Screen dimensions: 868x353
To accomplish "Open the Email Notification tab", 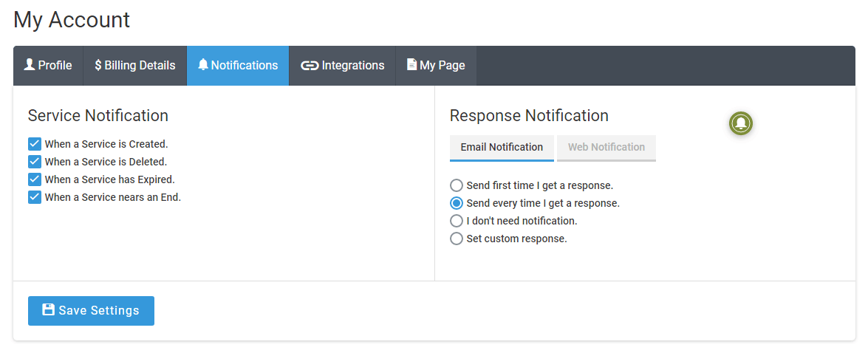I will coord(502,148).
